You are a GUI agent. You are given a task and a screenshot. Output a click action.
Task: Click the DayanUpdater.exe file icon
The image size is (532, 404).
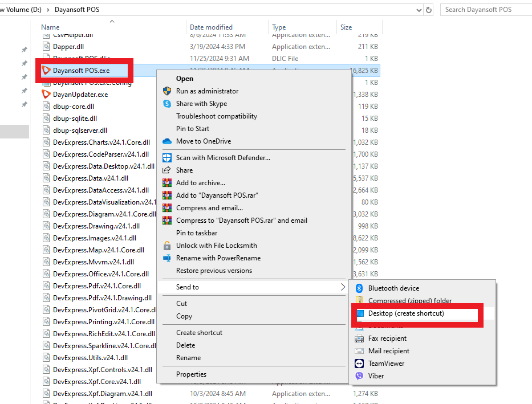click(46, 94)
